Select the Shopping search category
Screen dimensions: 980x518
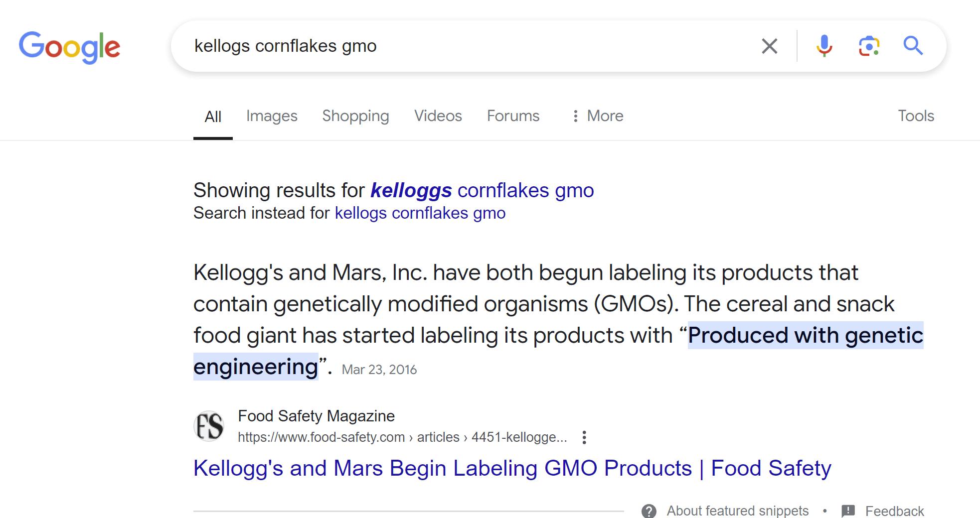click(x=355, y=116)
